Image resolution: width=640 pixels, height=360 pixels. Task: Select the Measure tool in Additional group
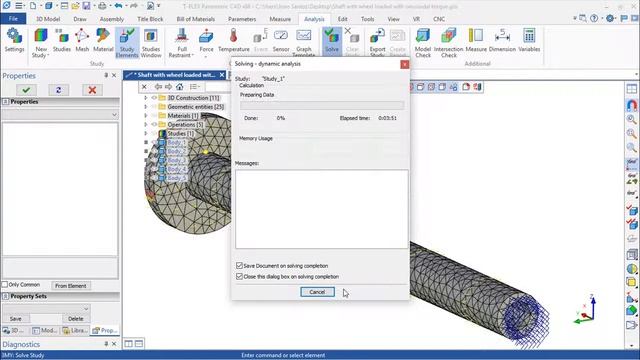tap(476, 40)
